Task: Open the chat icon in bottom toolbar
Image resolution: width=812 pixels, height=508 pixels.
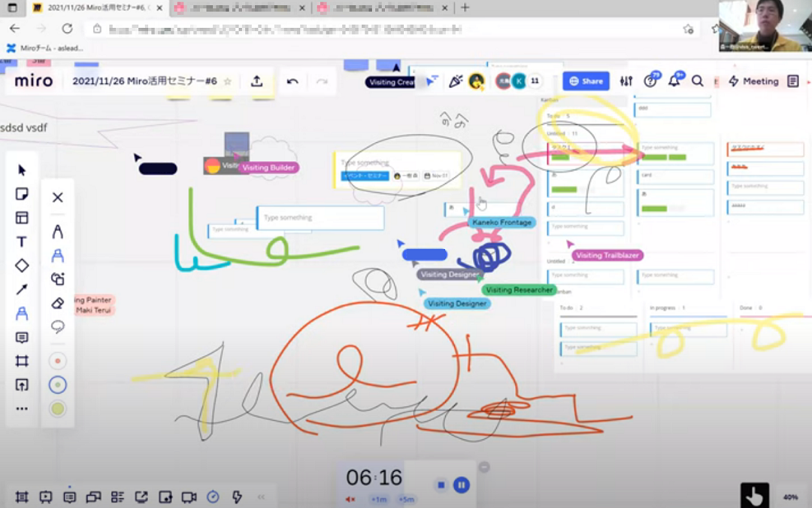Action: 93,497
